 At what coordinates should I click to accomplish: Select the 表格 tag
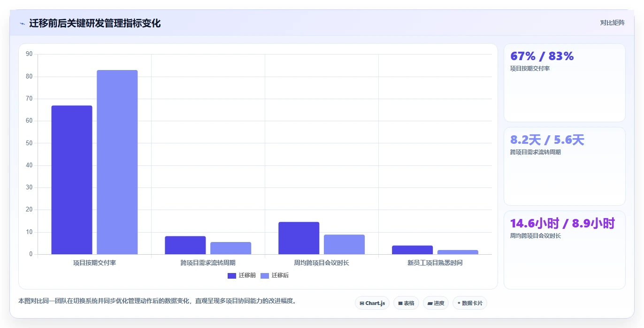[406, 303]
